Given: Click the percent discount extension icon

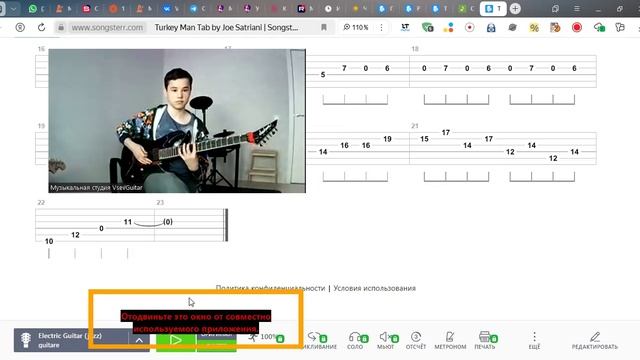Looking at the screenshot, I should 534,27.
